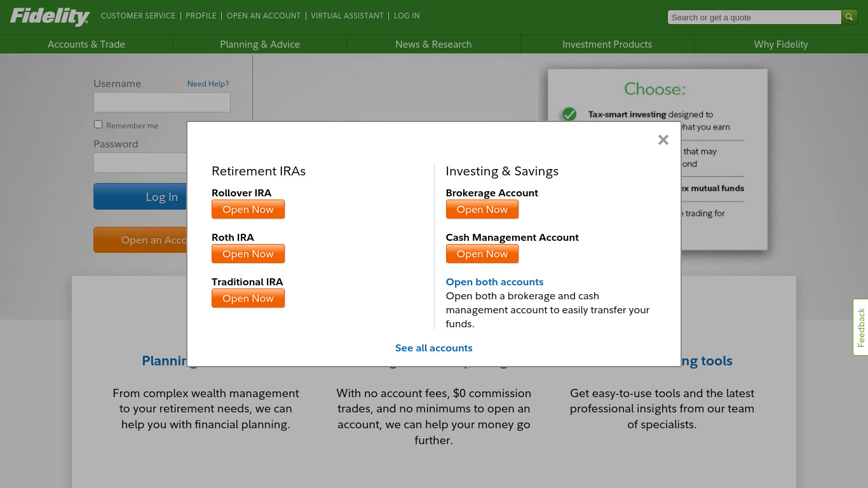Click the search magnifier button

850,17
